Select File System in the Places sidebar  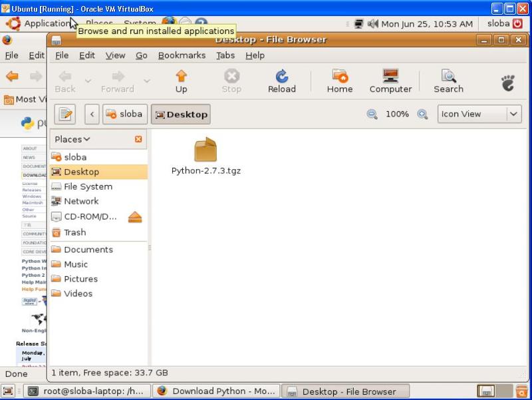(x=98, y=186)
